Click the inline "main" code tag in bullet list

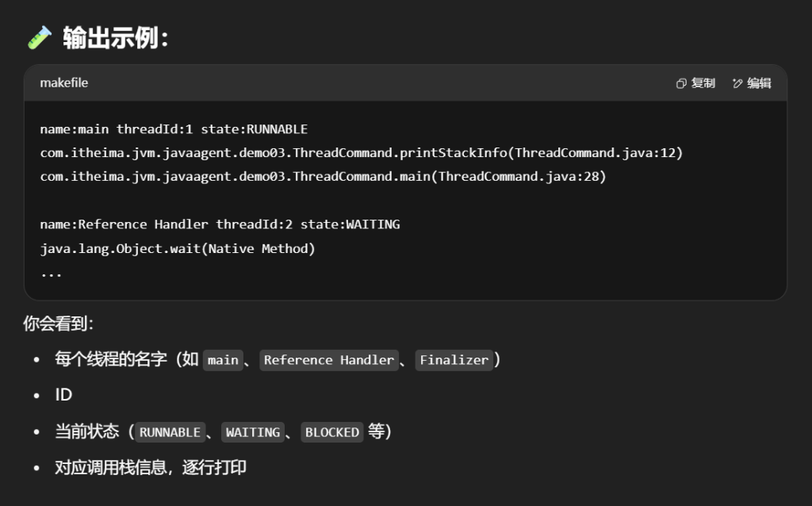pyautogui.click(x=223, y=360)
